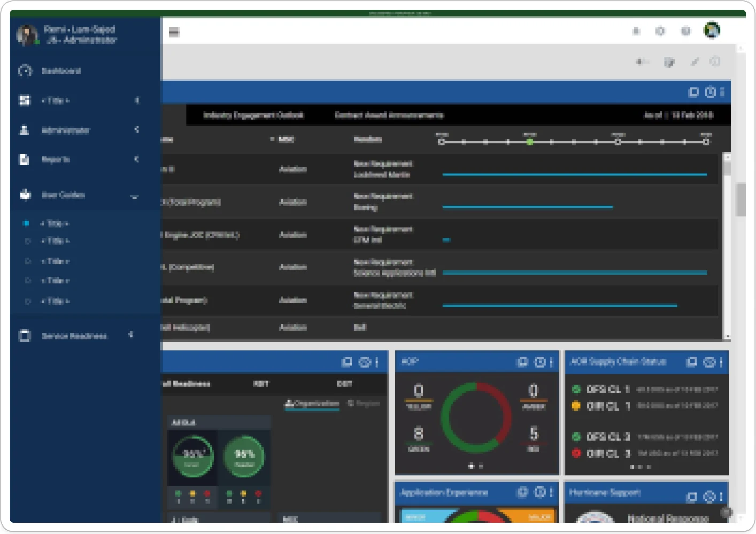
Task: Click the user photo above the sidebar menu
Action: [x=27, y=35]
